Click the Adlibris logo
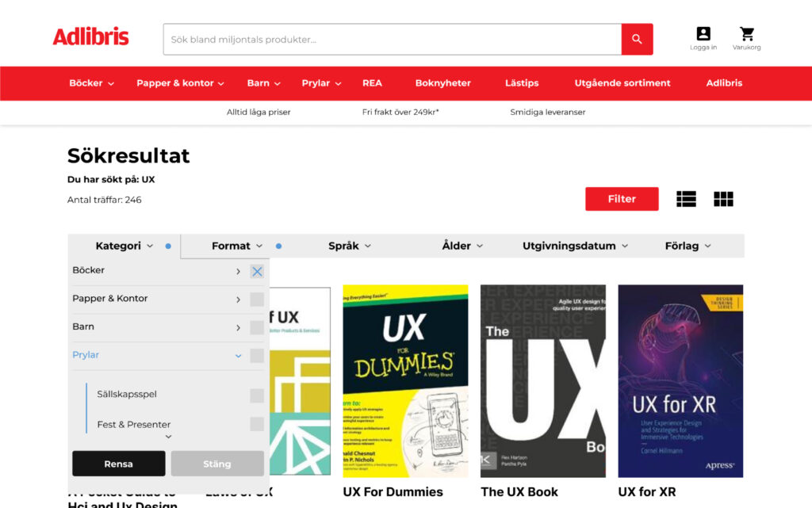The width and height of the screenshot is (812, 508). (x=90, y=37)
